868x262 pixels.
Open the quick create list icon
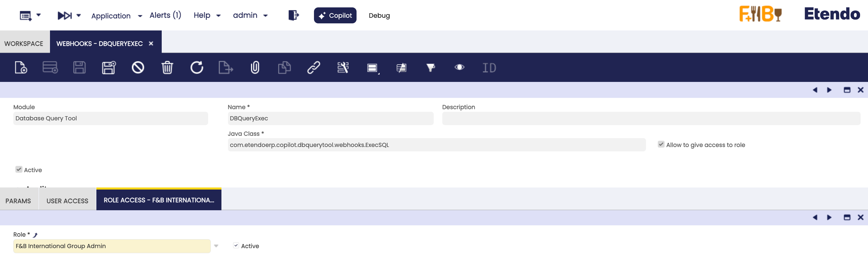coord(26,15)
